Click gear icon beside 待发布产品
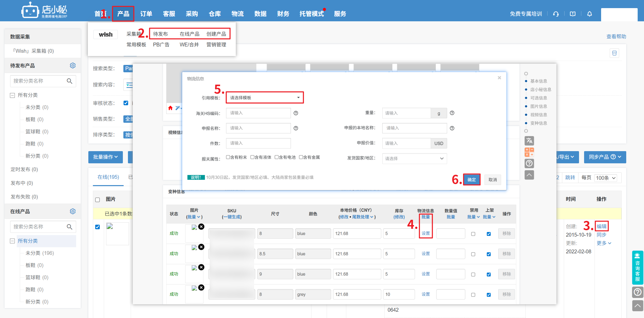Image resolution: width=644 pixels, height=318 pixels. pos(73,65)
